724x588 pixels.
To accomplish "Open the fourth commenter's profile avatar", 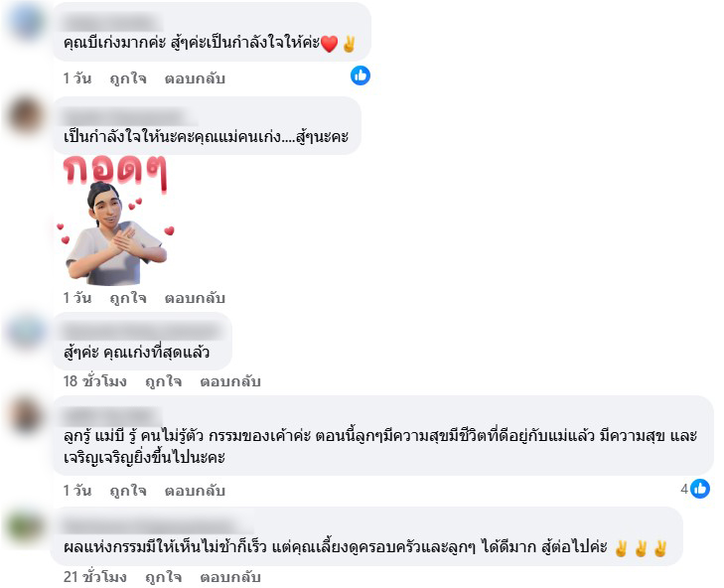I will [x=26, y=414].
